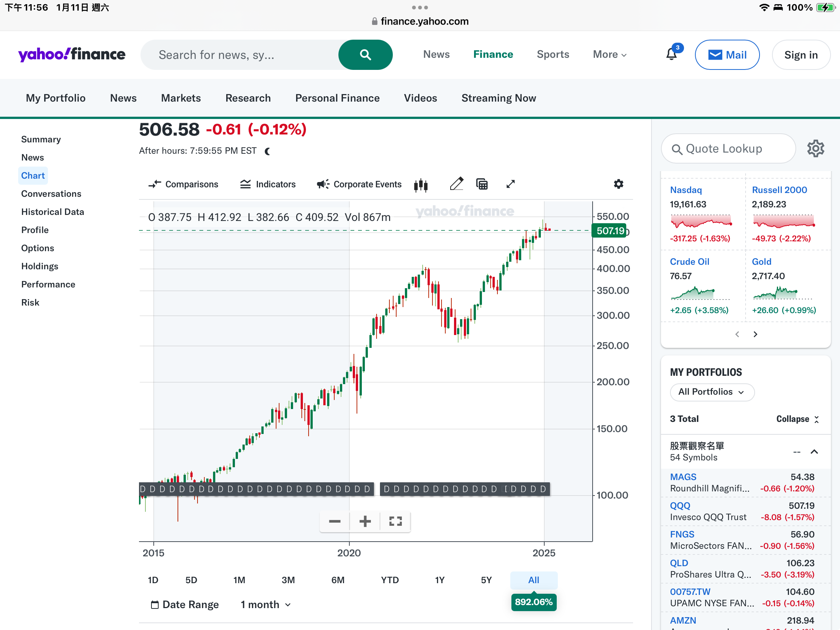
Task: Click the green search magnifier button
Action: (365, 55)
